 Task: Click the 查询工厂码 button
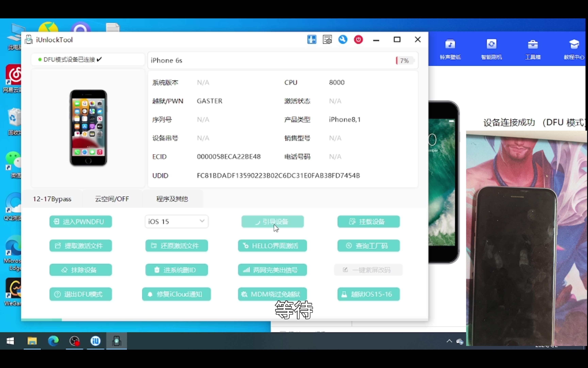(368, 246)
